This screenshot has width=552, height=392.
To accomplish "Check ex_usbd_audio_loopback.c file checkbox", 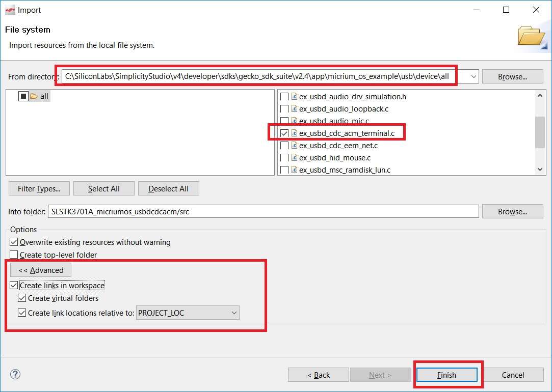I will coord(284,109).
